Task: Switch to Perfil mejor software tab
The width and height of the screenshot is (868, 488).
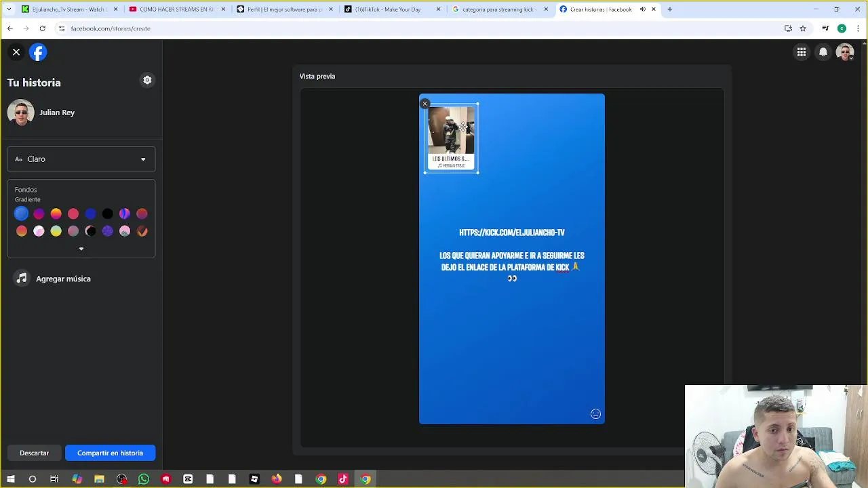Action: [283, 9]
